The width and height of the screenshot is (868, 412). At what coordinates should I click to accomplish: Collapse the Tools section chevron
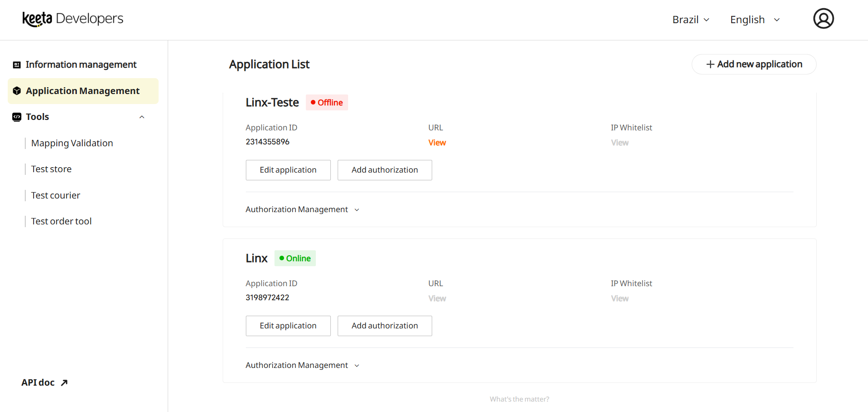pos(142,117)
